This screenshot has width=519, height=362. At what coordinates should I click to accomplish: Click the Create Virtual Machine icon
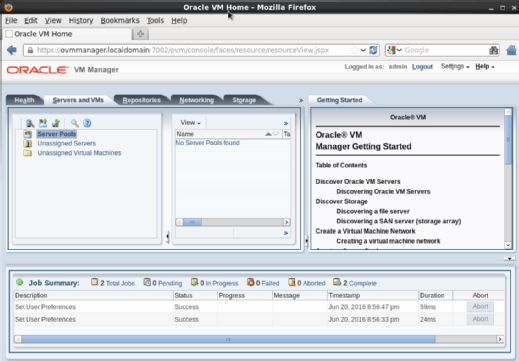[56, 123]
